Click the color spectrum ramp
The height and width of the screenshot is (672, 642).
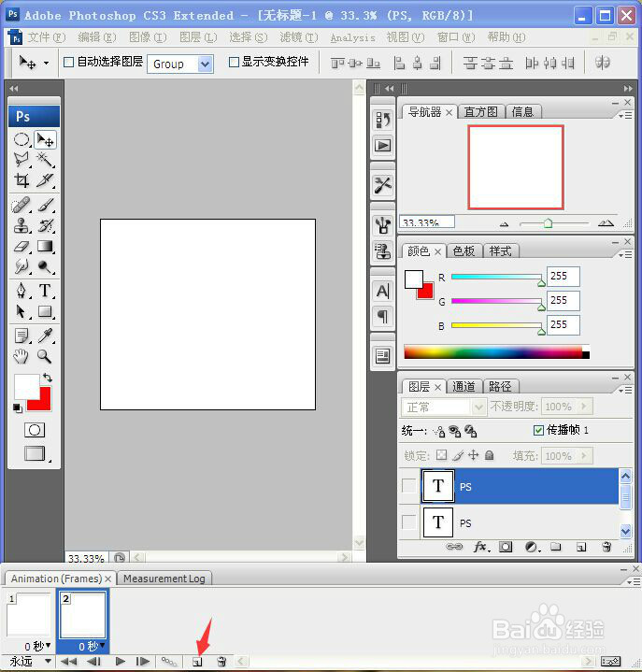497,351
